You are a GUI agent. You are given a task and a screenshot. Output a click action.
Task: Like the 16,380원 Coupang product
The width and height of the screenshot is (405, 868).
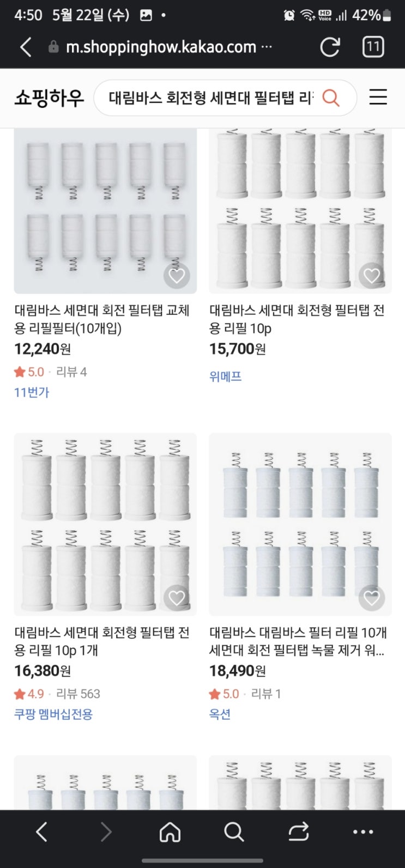click(x=177, y=598)
